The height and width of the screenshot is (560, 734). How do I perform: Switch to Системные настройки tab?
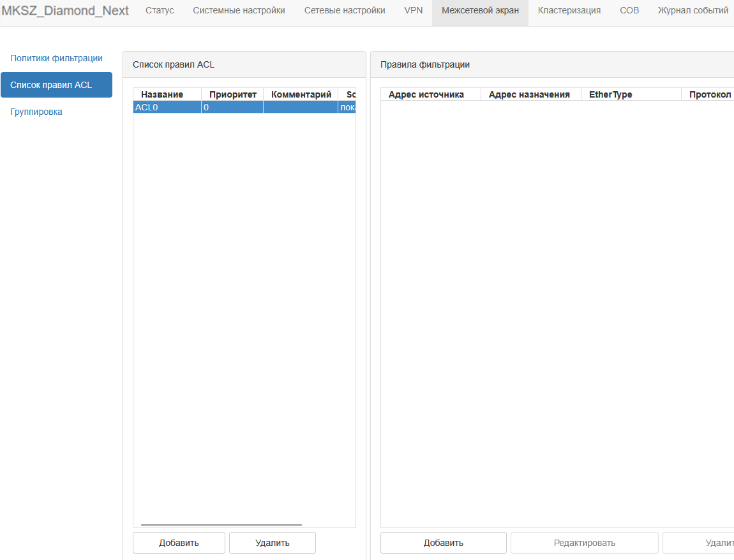[239, 11]
